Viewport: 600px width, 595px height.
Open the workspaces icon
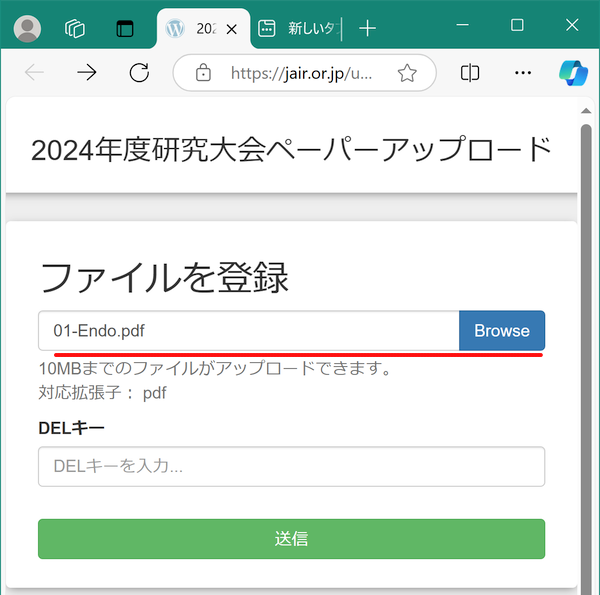tap(75, 29)
